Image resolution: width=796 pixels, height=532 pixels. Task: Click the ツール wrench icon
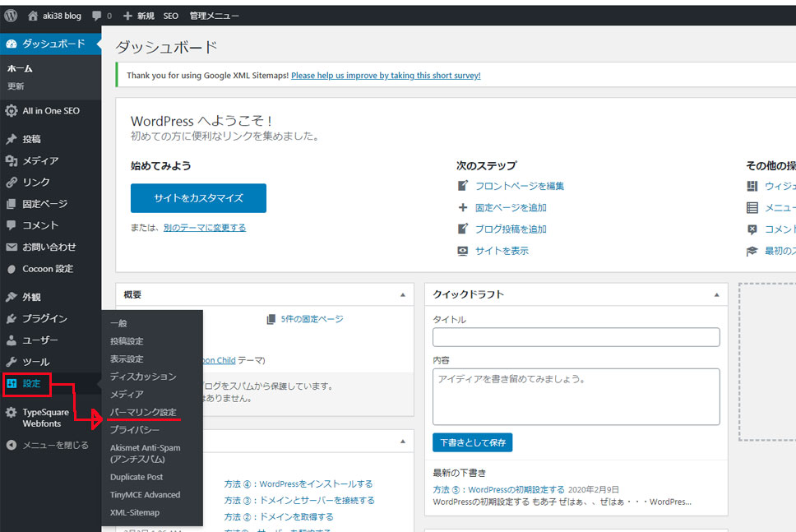[12, 362]
